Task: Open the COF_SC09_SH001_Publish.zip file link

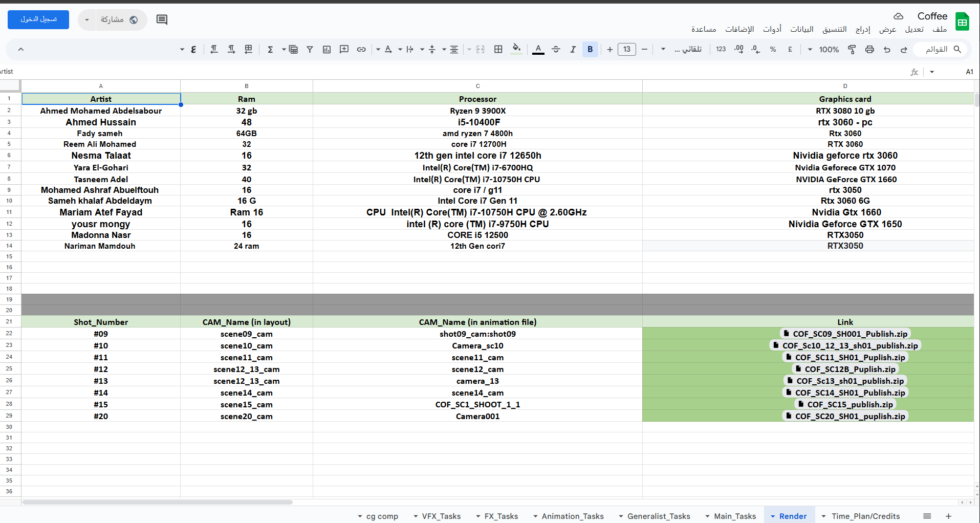Action: (x=850, y=334)
